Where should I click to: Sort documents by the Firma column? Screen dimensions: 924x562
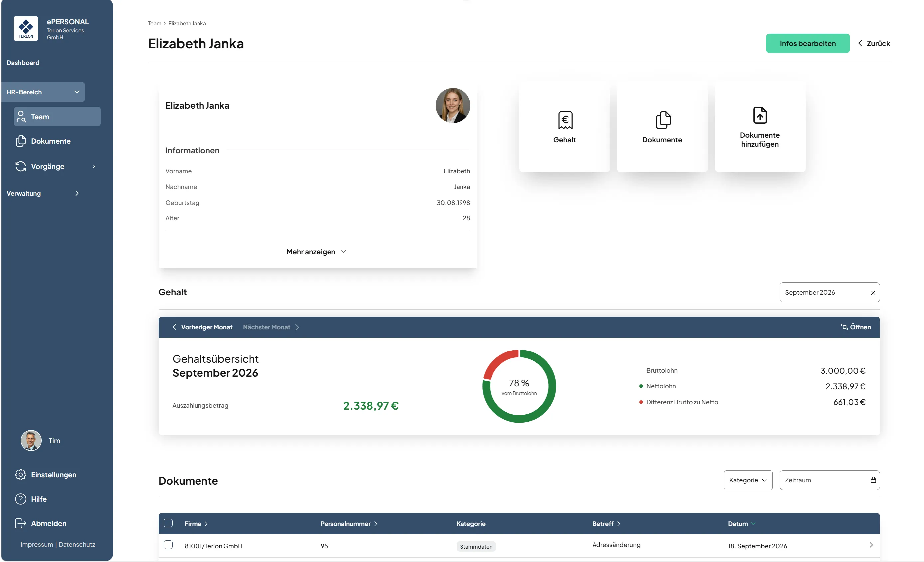pyautogui.click(x=196, y=524)
